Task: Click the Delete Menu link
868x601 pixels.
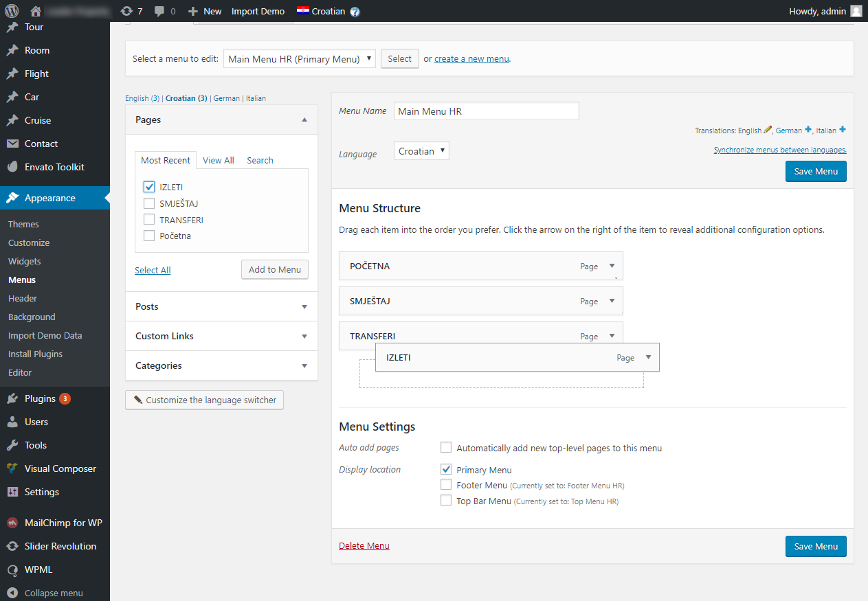Action: (x=364, y=546)
